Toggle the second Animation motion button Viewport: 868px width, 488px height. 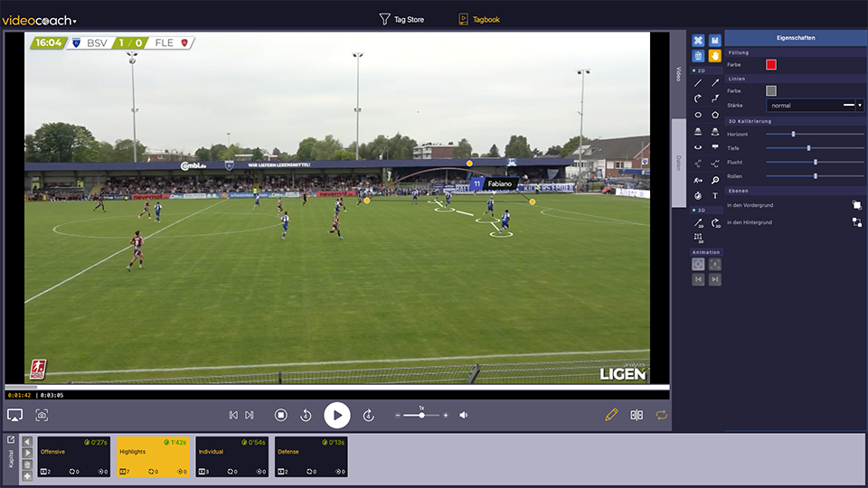click(x=714, y=265)
